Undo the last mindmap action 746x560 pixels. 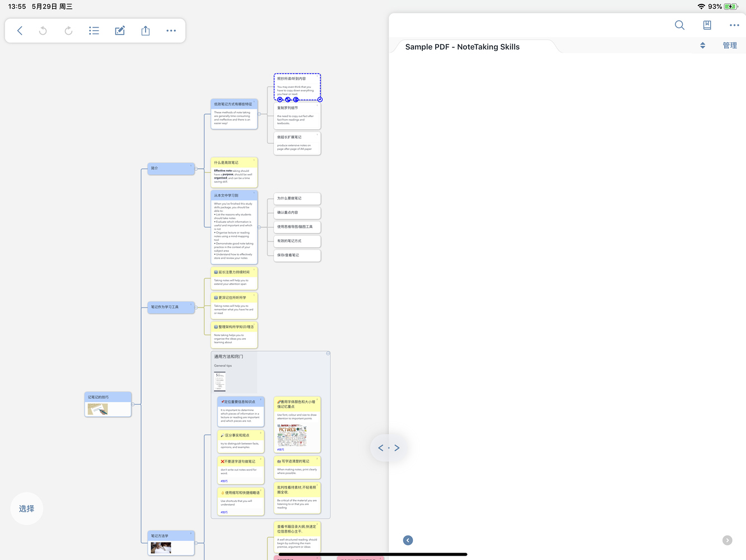click(x=43, y=31)
